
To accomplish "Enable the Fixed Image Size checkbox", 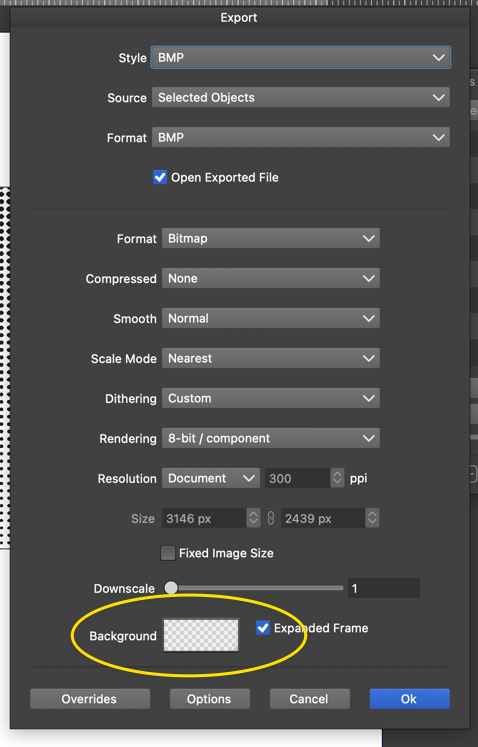I will point(168,553).
